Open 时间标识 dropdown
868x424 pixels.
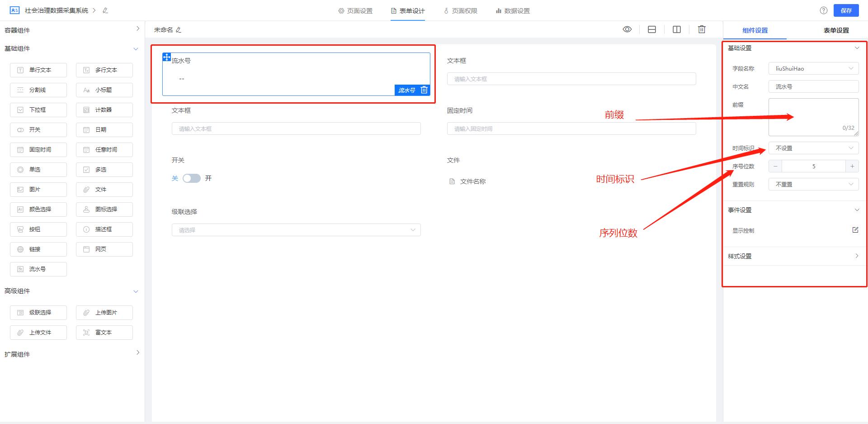[x=814, y=148]
